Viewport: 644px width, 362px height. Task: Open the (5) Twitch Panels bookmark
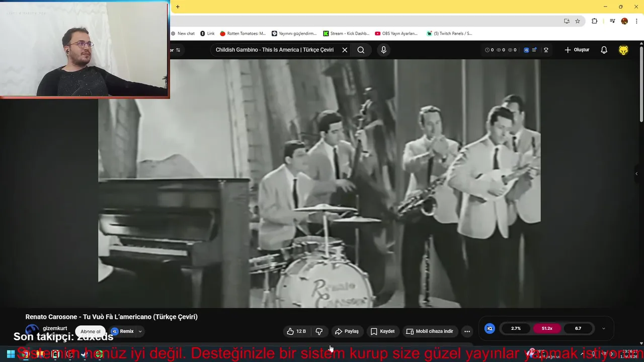449,33
